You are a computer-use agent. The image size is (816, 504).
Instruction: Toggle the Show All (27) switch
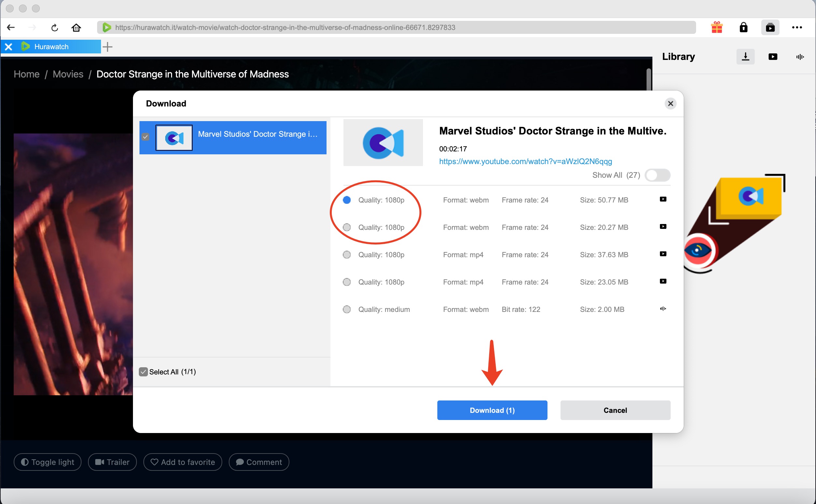click(657, 175)
